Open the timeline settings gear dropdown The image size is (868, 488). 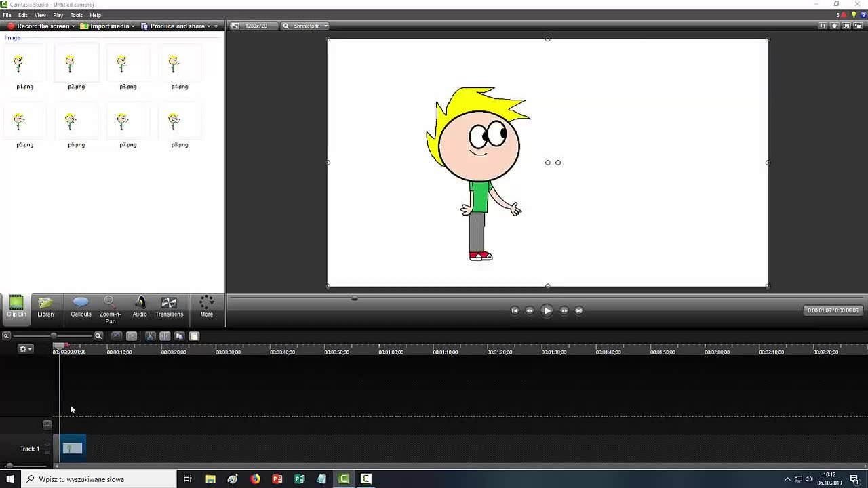25,349
